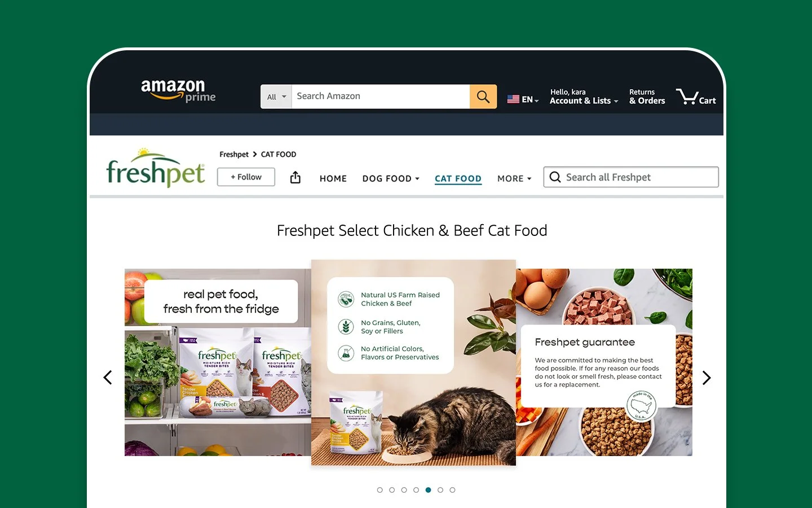The width and height of the screenshot is (812, 508).
Task: Click the share icon next to Follow
Action: point(295,178)
